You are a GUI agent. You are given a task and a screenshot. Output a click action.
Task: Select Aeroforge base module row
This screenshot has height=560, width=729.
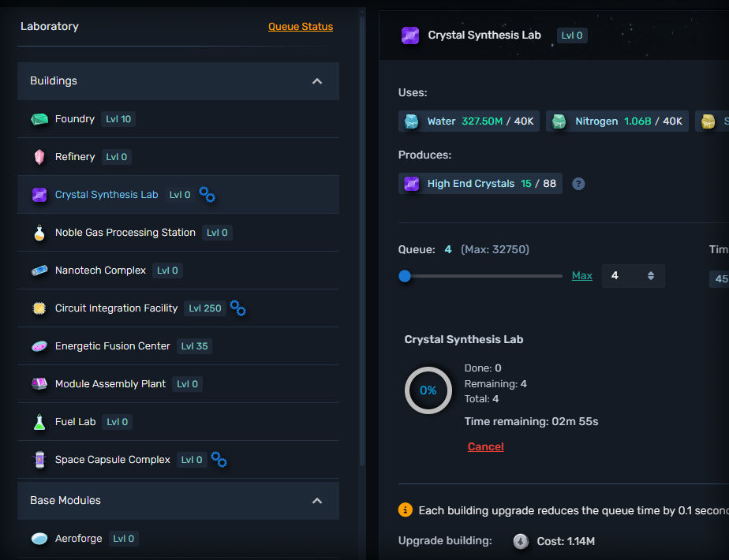178,539
